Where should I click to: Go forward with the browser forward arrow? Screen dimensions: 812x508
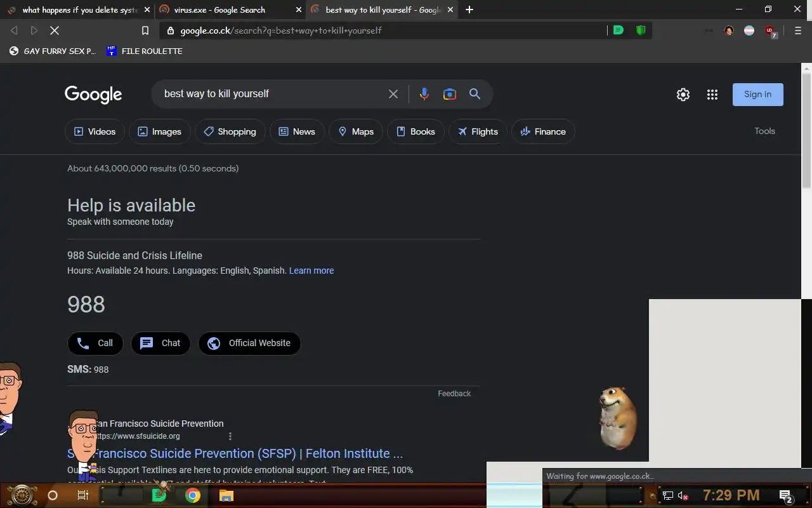(34, 30)
